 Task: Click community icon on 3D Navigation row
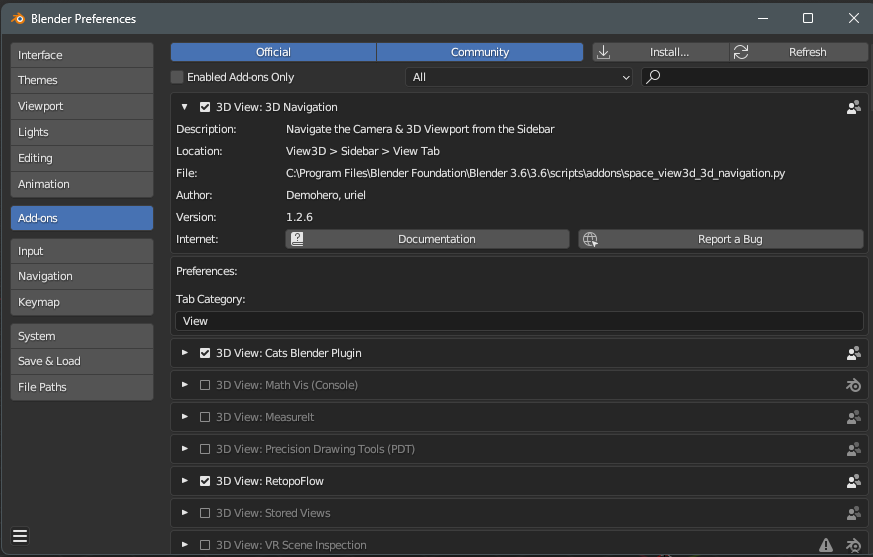click(x=854, y=108)
